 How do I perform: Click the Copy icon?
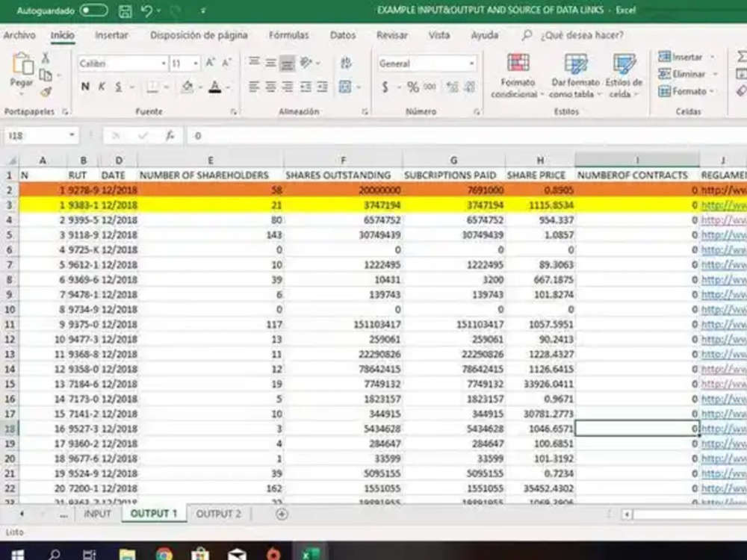[x=46, y=75]
